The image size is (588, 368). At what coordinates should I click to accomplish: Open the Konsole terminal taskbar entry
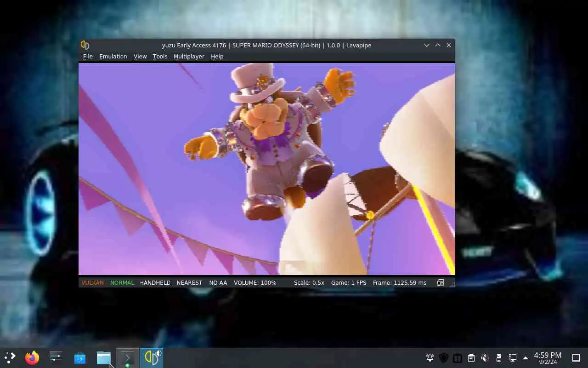pos(128,357)
